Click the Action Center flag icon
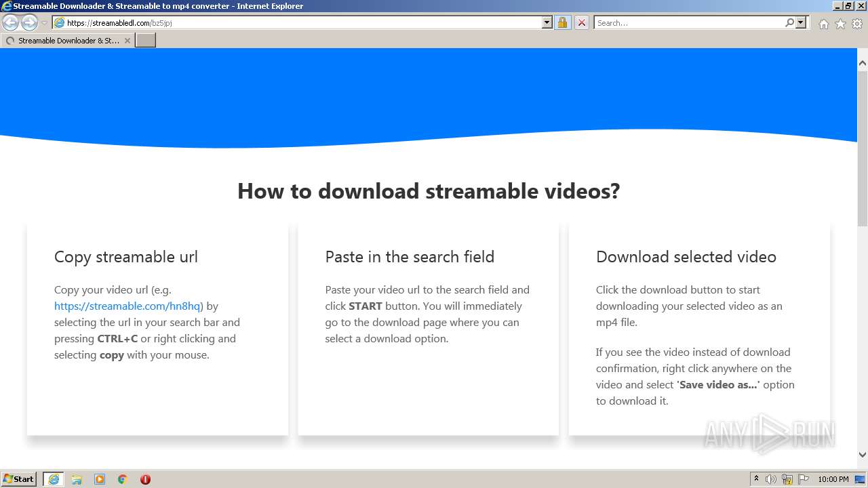Image resolution: width=868 pixels, height=488 pixels. point(804,479)
